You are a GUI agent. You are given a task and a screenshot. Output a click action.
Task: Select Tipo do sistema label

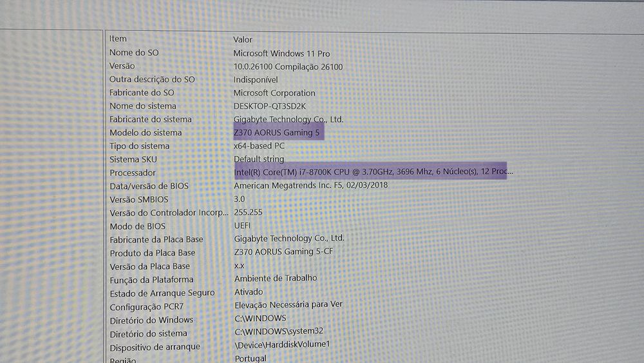tap(139, 146)
